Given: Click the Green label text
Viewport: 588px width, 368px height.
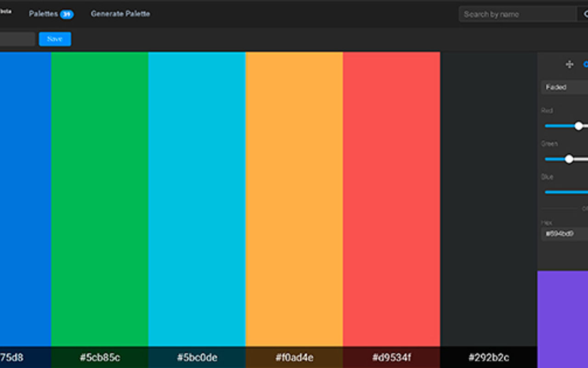Looking at the screenshot, I should 549,144.
